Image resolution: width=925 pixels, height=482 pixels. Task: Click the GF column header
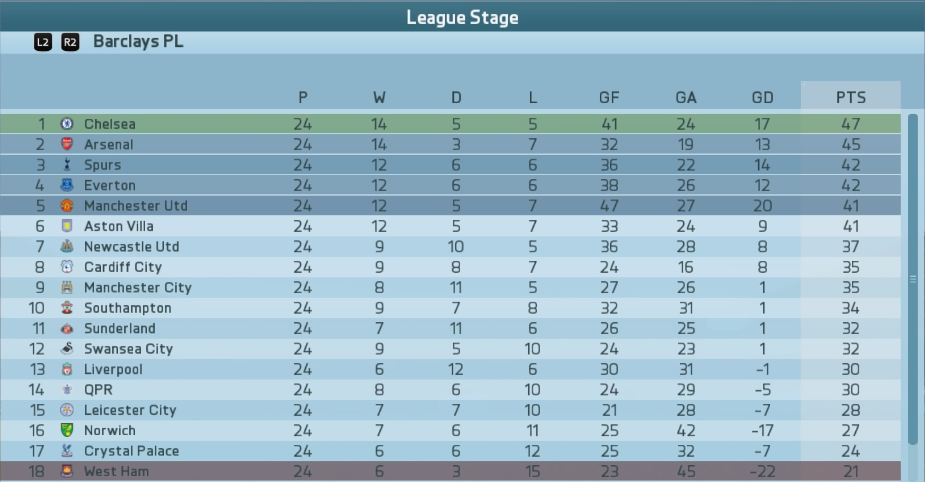[x=609, y=97]
